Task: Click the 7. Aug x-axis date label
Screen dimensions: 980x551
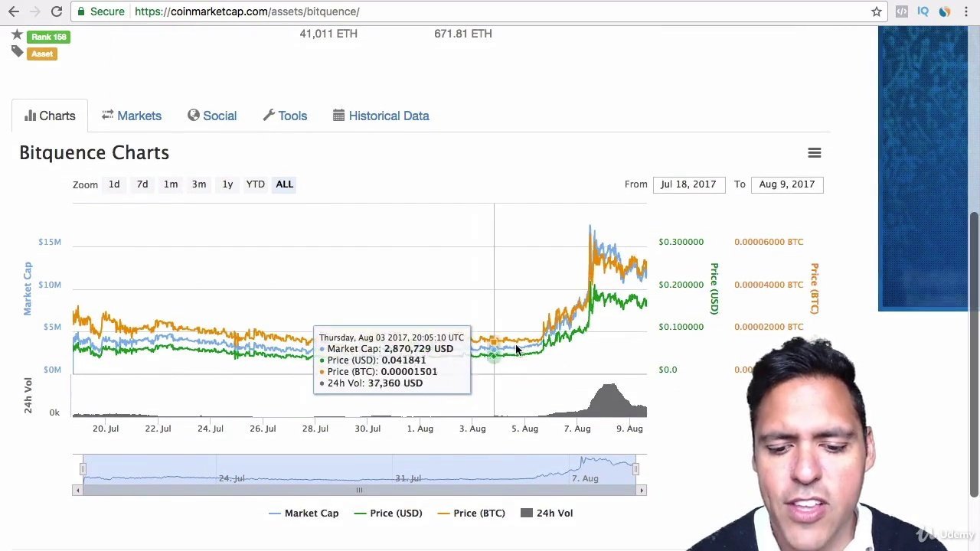Action: 577,429
